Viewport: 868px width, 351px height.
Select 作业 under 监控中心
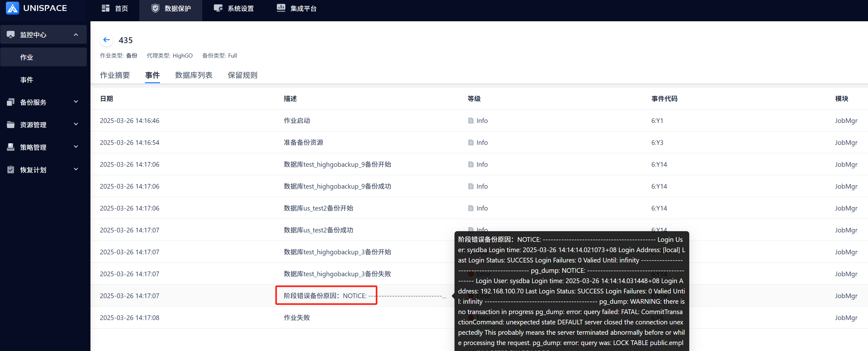(x=27, y=57)
